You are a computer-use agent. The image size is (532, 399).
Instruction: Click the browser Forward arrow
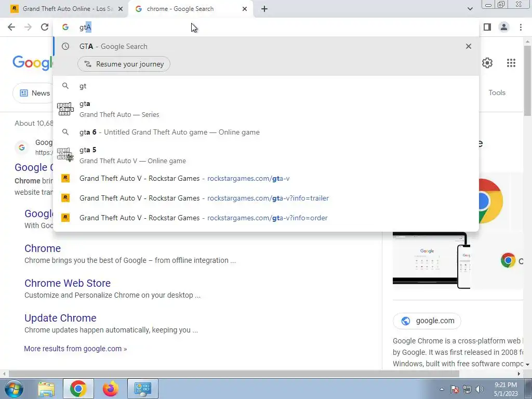pyautogui.click(x=28, y=27)
